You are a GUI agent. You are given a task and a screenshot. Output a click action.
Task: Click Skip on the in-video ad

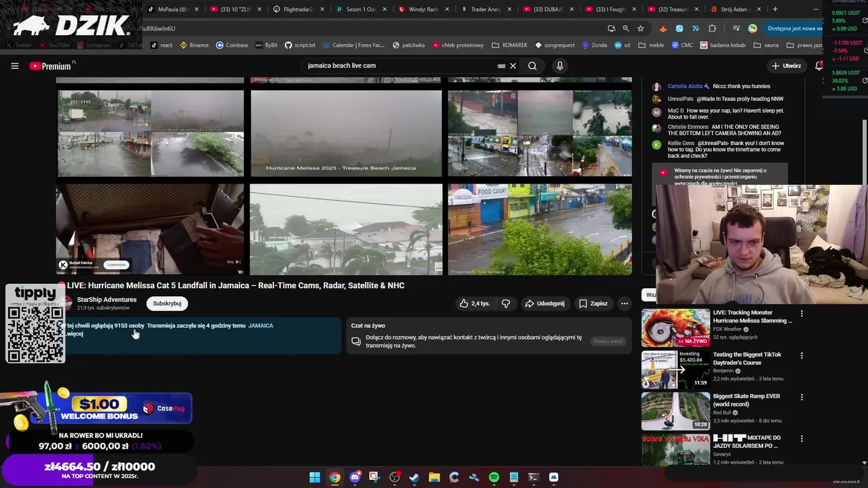(233, 262)
